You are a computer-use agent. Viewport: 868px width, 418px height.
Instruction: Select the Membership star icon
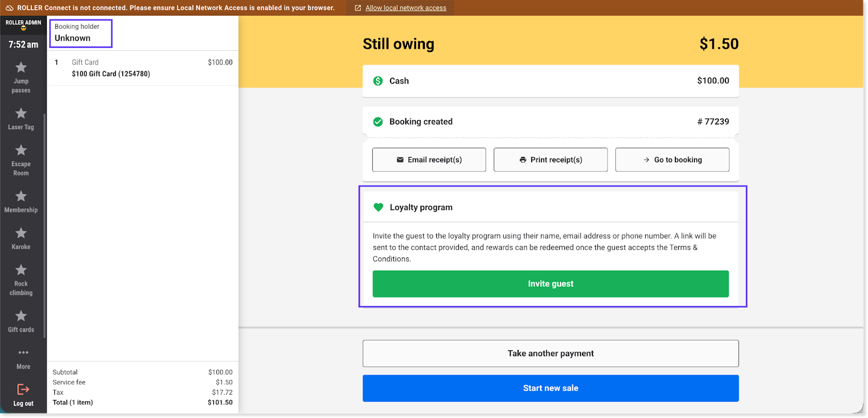coord(21,196)
